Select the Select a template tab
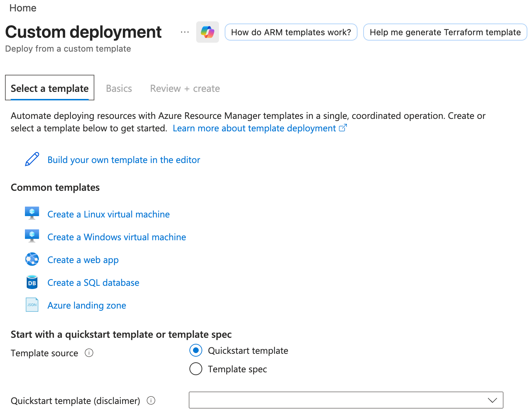This screenshot has width=532, height=415. click(x=49, y=88)
